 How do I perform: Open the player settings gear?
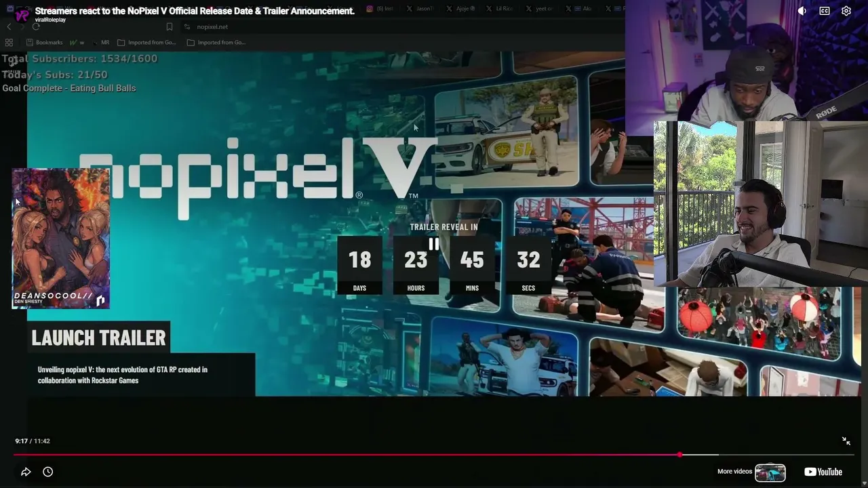pos(846,11)
